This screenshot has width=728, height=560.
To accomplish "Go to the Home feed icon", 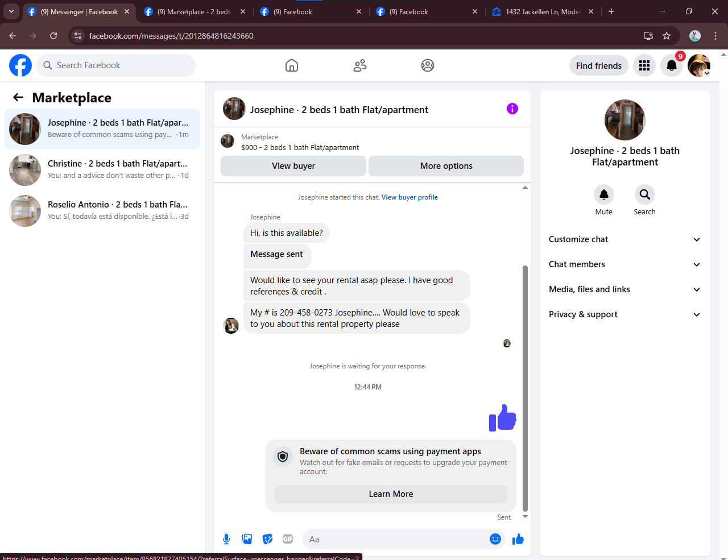I will click(292, 65).
